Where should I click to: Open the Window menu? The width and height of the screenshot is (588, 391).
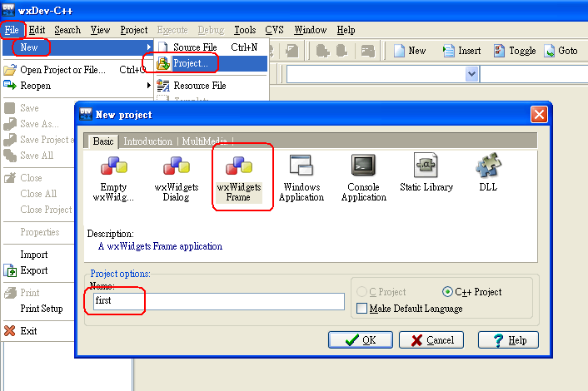[x=310, y=30]
